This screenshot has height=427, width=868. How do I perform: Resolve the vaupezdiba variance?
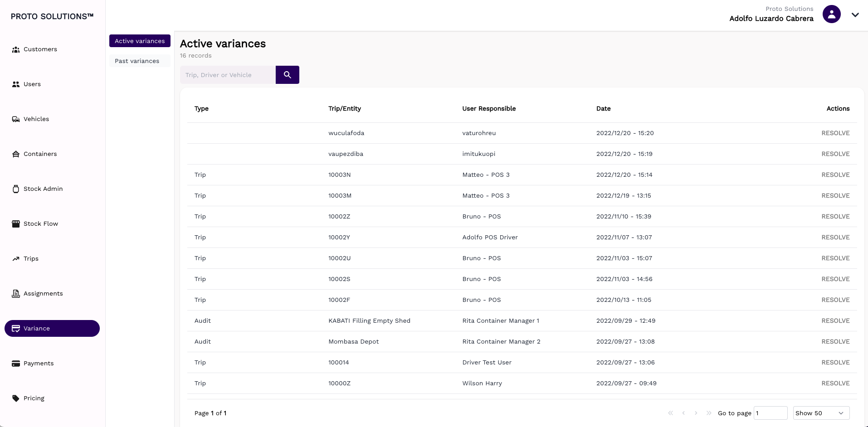point(835,154)
